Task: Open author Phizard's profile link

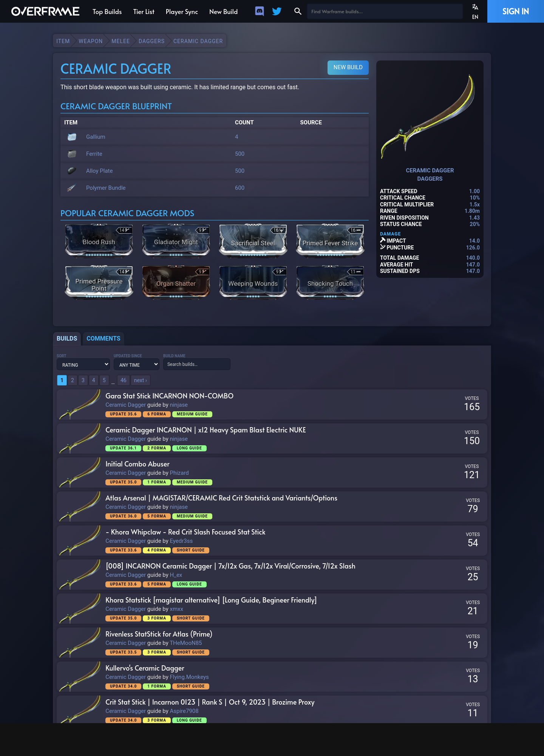Action: pyautogui.click(x=179, y=473)
